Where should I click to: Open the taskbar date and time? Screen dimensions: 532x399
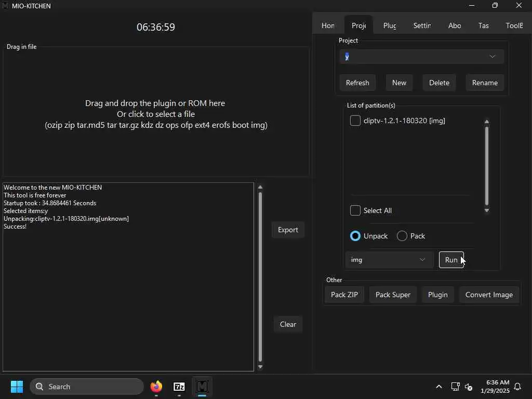495,387
